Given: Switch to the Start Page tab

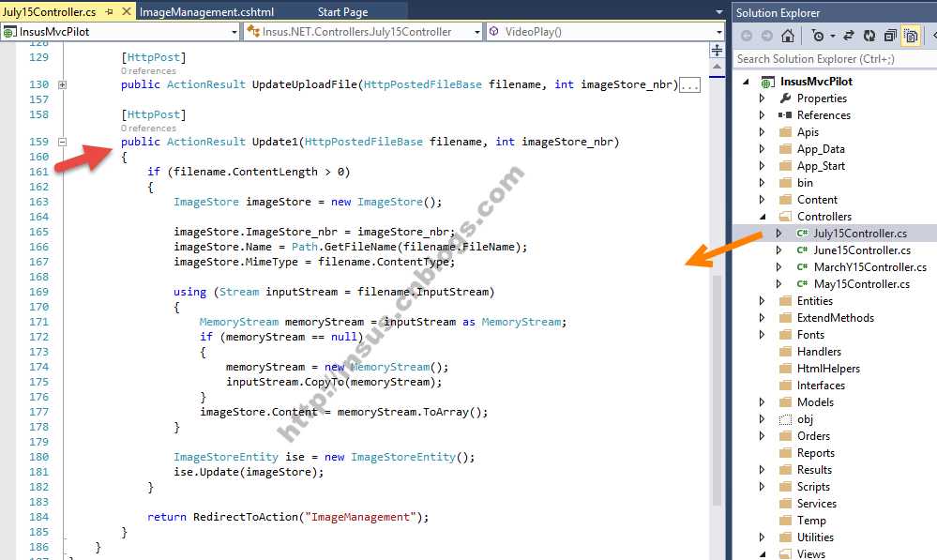Looking at the screenshot, I should coord(342,12).
